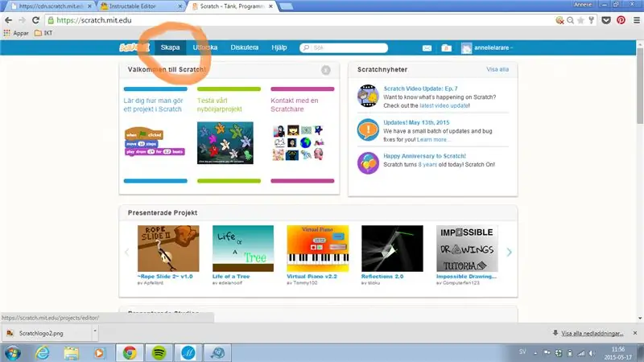Open Scratchlogo2.png download options arrow
This screenshot has width=644, height=362.
pyautogui.click(x=95, y=331)
